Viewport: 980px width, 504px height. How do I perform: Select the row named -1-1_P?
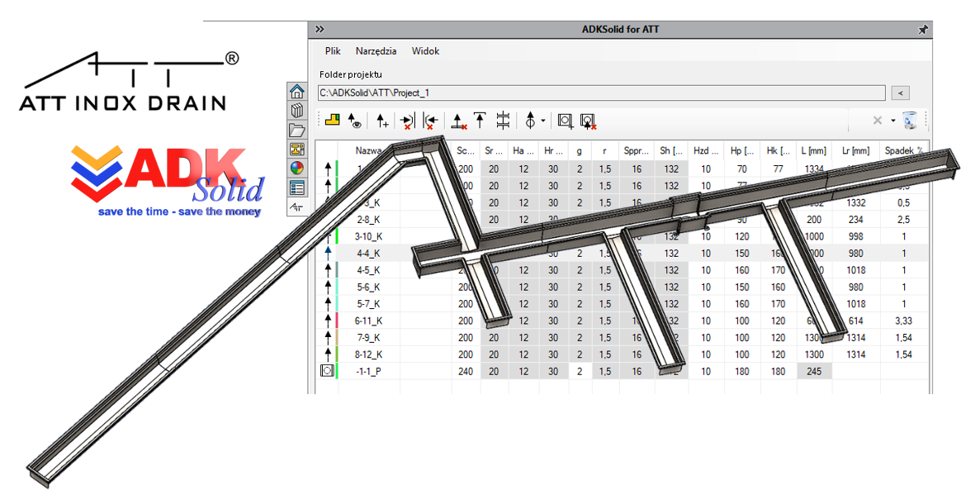pos(621,372)
